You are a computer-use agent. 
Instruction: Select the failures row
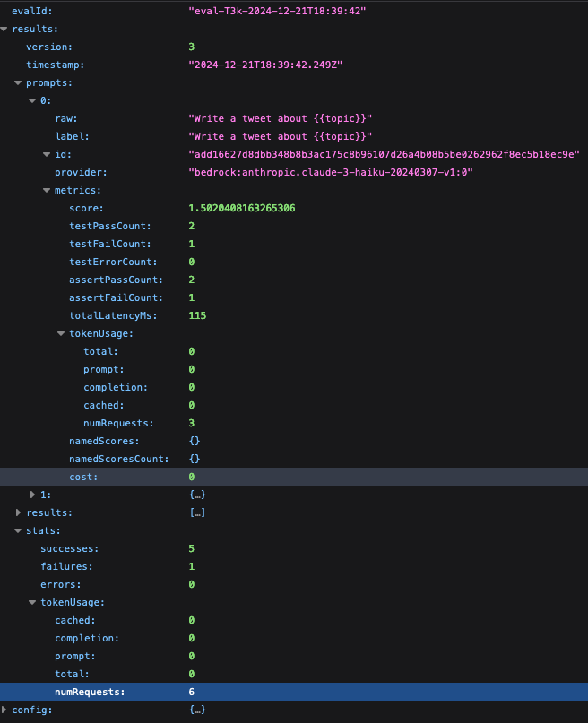pos(294,567)
